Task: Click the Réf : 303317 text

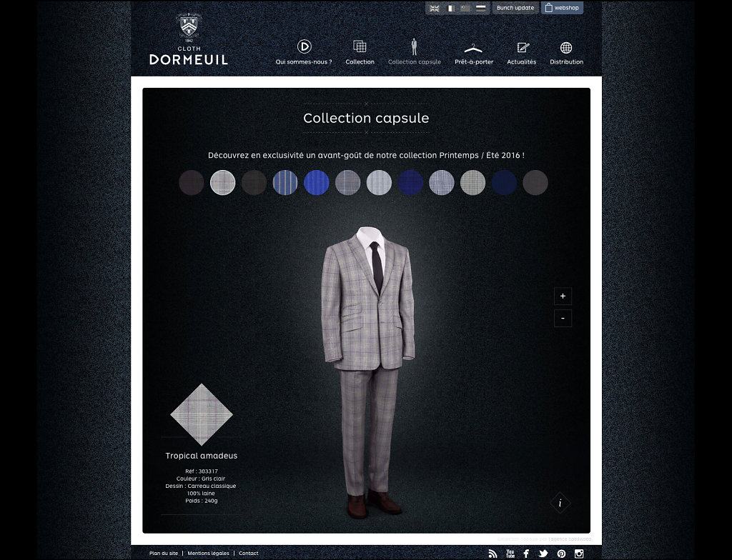Action: click(x=202, y=471)
